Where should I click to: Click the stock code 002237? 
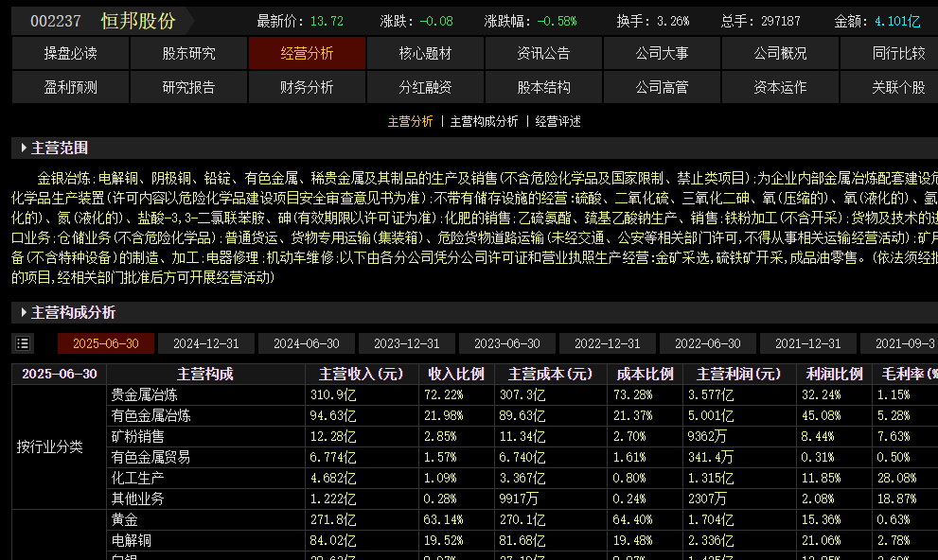click(56, 22)
